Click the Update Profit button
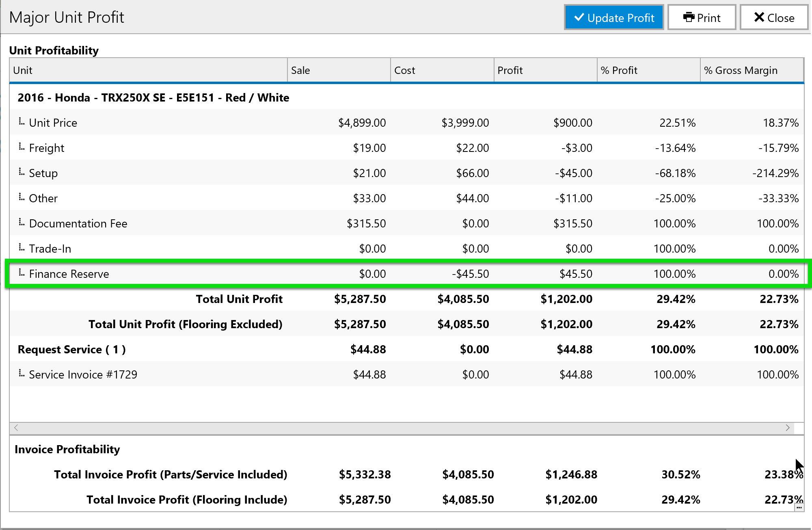 click(x=613, y=17)
